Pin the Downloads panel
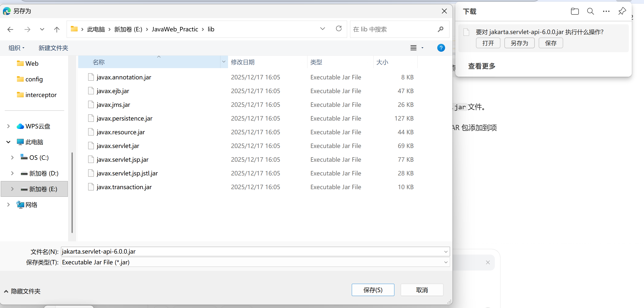The image size is (644, 308). pos(622,11)
